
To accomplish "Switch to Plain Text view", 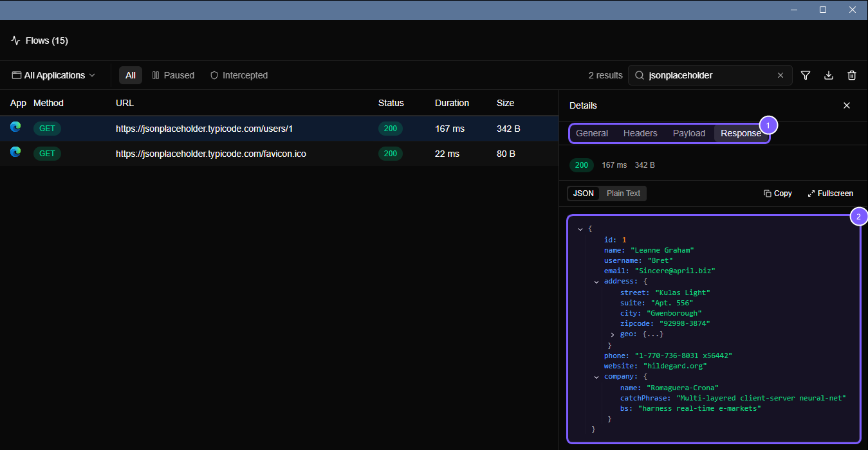I will click(x=623, y=194).
